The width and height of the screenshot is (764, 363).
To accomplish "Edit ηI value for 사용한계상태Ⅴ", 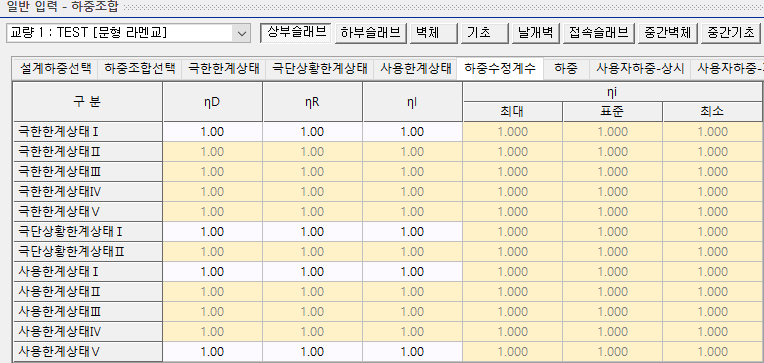I will [412, 351].
